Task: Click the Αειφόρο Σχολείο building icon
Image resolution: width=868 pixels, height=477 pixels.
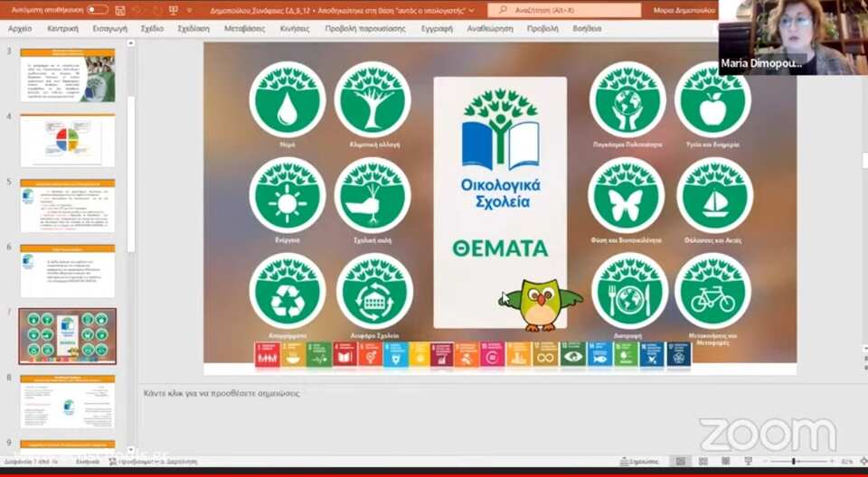Action: tap(374, 291)
